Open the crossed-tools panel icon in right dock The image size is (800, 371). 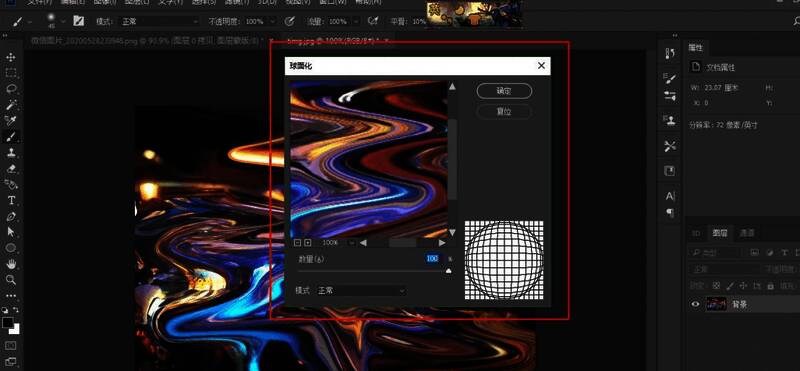670,146
